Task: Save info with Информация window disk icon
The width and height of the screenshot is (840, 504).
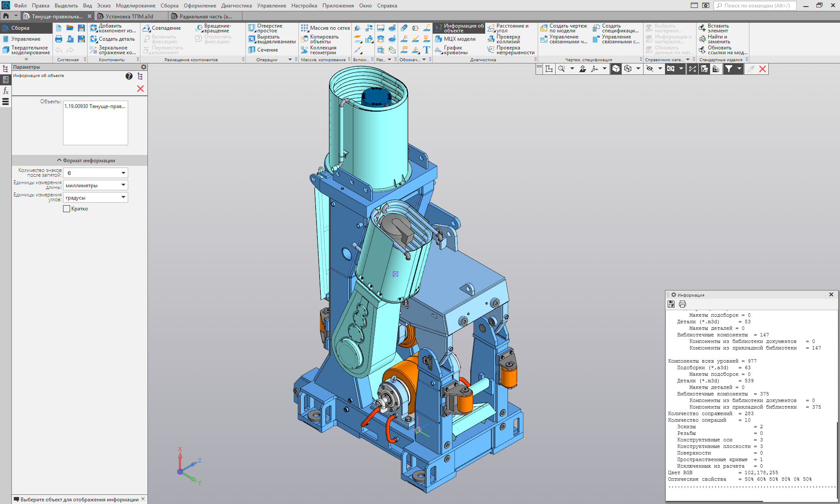Action: coord(671,304)
